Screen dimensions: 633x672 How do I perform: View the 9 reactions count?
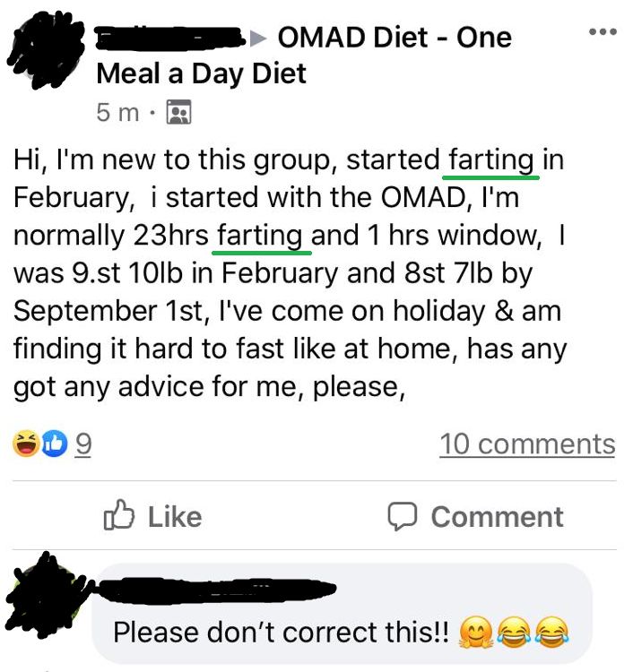82,444
